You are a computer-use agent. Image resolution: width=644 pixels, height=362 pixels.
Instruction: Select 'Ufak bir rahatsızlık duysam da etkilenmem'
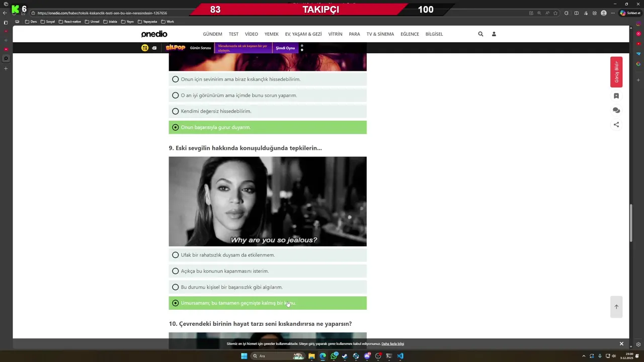[x=268, y=255]
